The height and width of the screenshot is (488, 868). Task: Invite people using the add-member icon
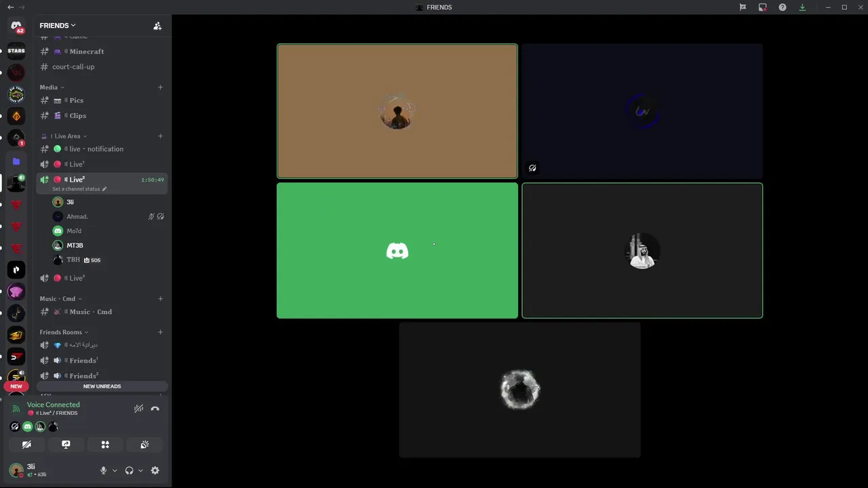(x=157, y=26)
